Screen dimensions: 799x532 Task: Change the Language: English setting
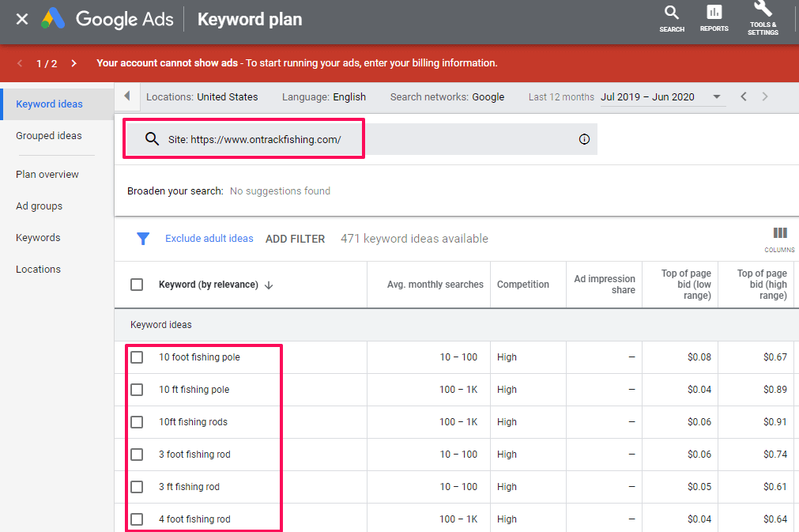tap(324, 96)
